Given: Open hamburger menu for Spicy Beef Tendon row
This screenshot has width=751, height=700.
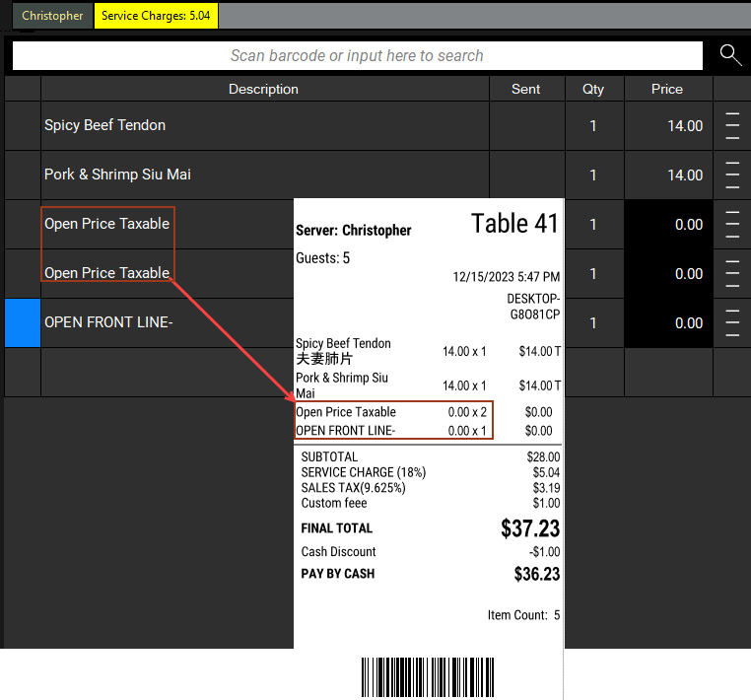Looking at the screenshot, I should (x=731, y=125).
